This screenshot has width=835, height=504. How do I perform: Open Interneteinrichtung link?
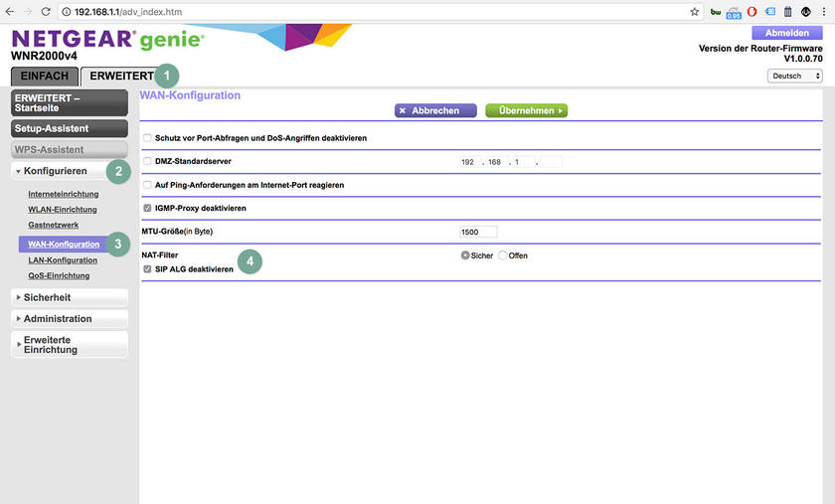click(x=64, y=194)
